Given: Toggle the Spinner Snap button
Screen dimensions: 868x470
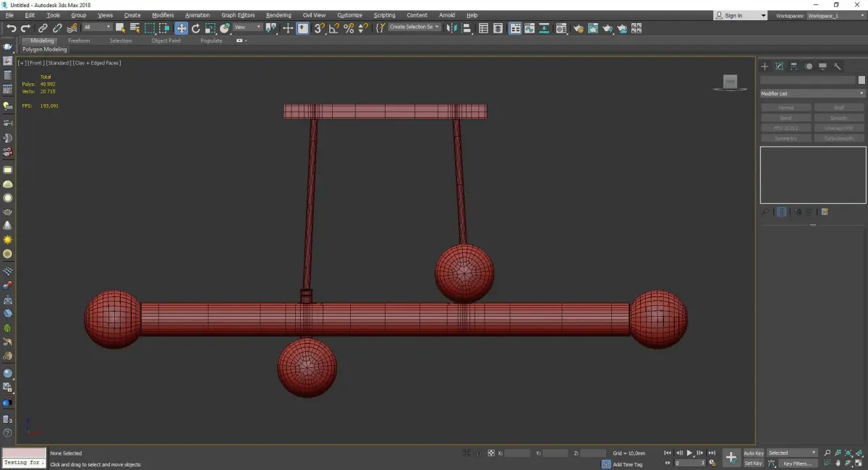Looking at the screenshot, I should point(363,28).
